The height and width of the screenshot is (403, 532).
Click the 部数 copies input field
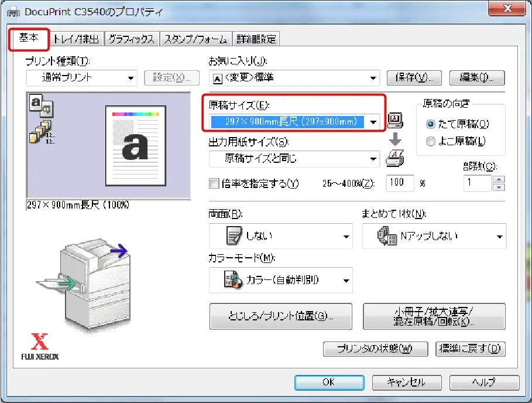click(478, 183)
